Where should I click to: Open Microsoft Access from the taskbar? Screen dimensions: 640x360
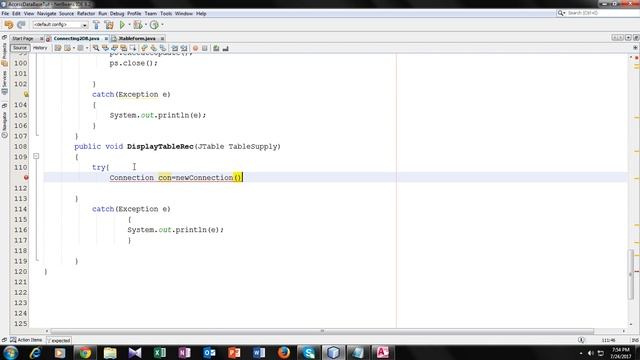pos(382,353)
